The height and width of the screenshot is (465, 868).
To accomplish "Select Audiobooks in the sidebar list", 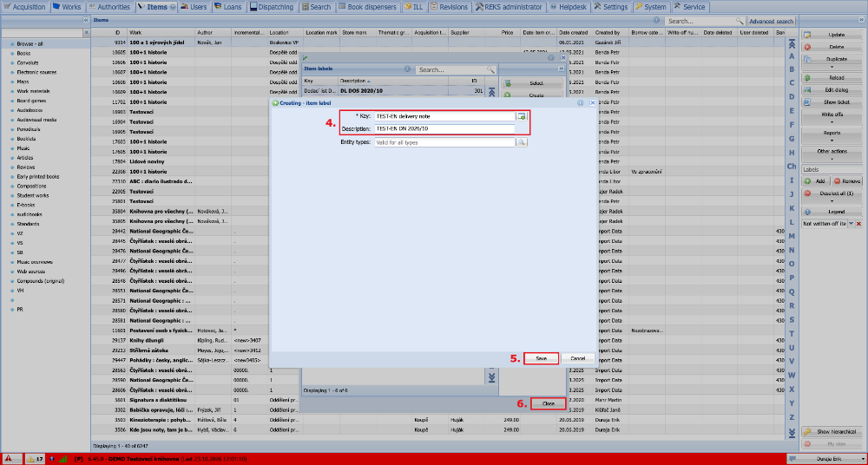I will (x=29, y=110).
